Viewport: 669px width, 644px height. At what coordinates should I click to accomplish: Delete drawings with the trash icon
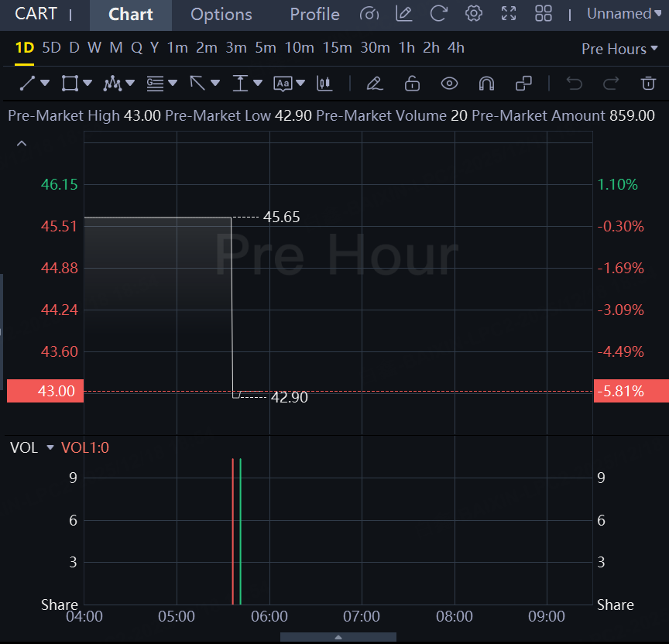648,83
